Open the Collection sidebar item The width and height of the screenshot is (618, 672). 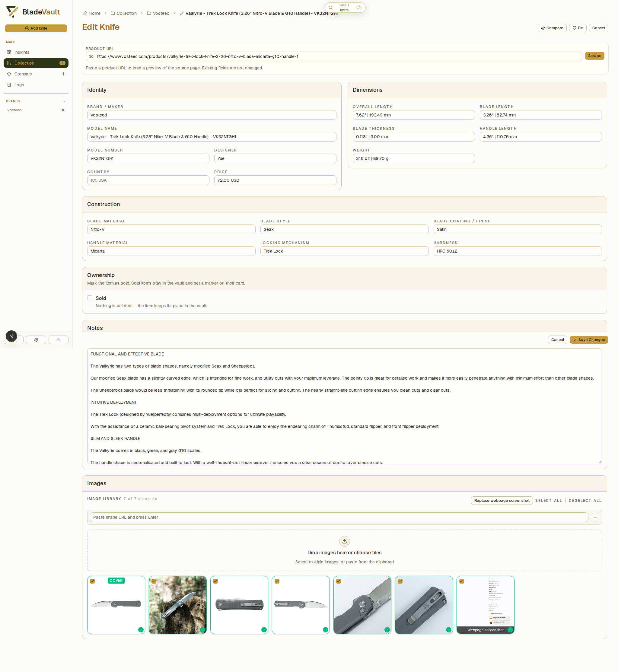pyautogui.click(x=36, y=63)
